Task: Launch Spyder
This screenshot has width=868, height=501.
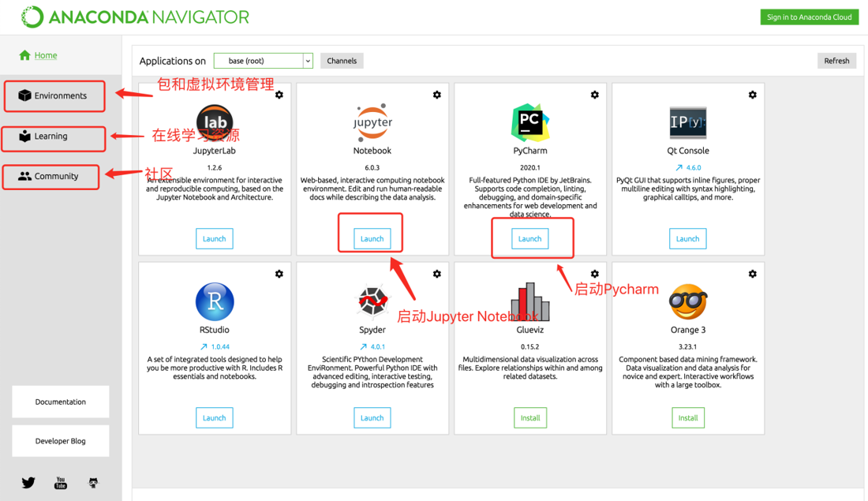Action: click(x=372, y=418)
